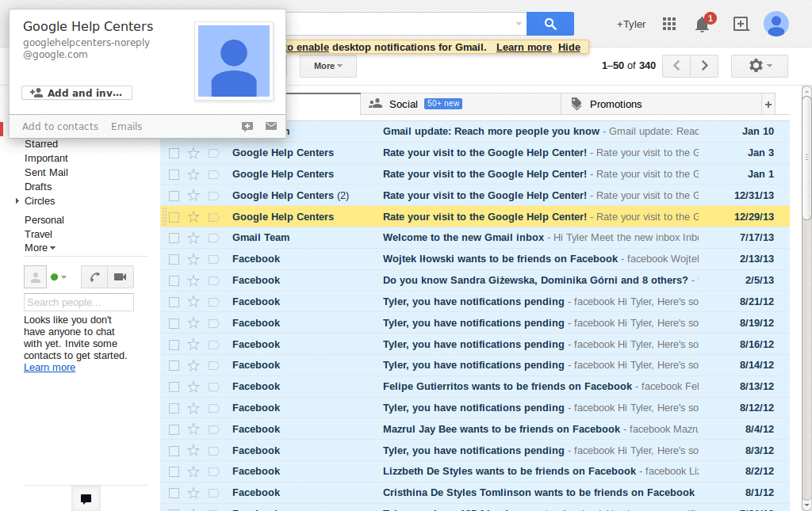Star the Welcome to the new Gmail inbox email

pos(192,238)
